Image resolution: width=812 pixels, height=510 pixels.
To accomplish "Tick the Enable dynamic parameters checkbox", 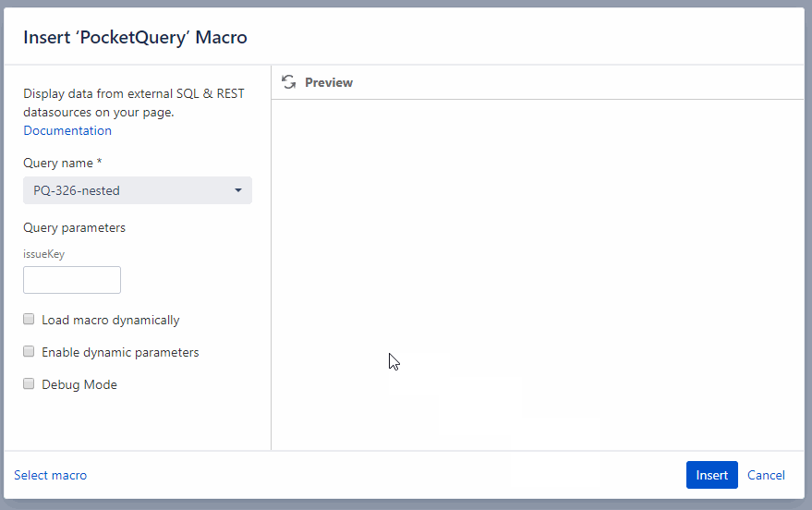I will 29,352.
